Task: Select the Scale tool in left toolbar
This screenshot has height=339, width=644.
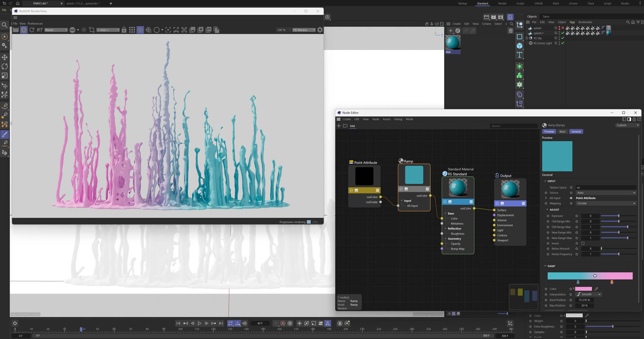Action: point(5,75)
